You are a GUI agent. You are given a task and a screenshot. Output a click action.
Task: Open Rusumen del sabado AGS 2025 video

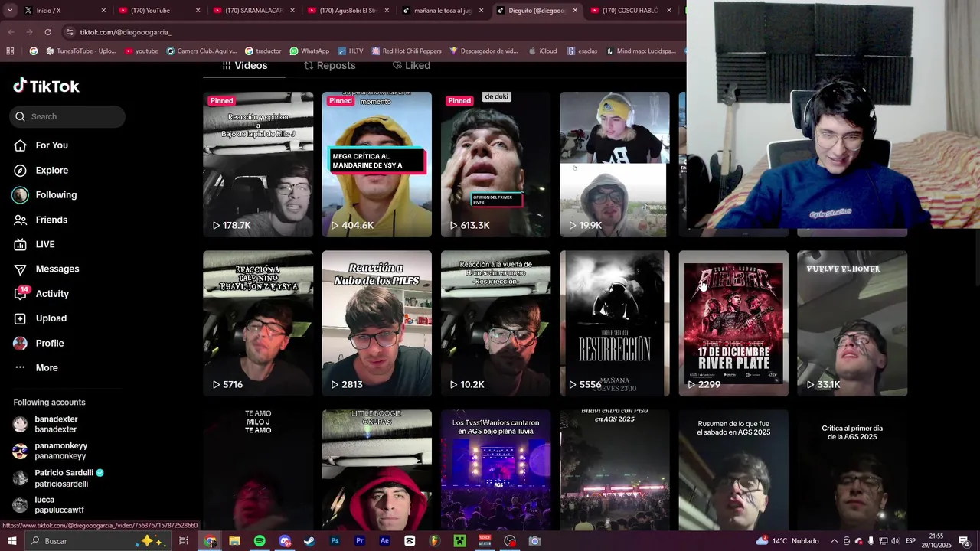coord(733,470)
